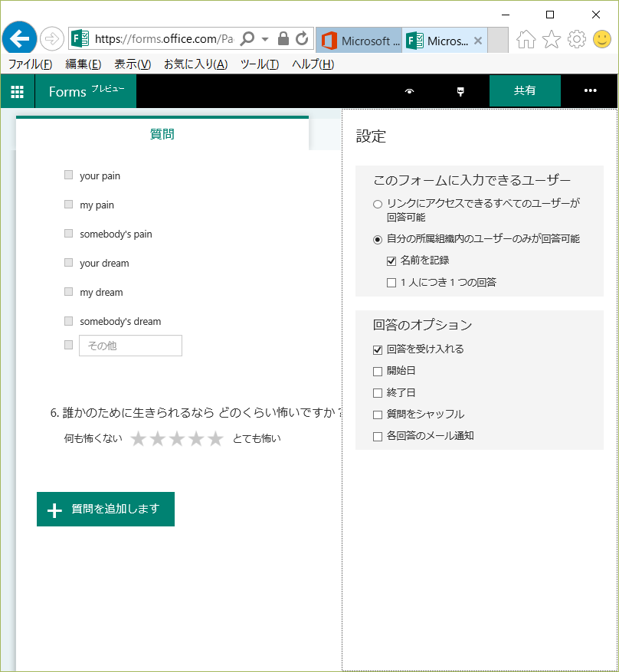Click the https://forms.office.com URL field
The image size is (619, 672).
tap(164, 39)
